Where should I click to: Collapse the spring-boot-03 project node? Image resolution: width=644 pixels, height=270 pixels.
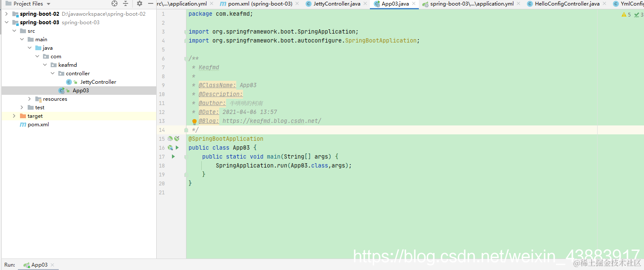pyautogui.click(x=6, y=23)
